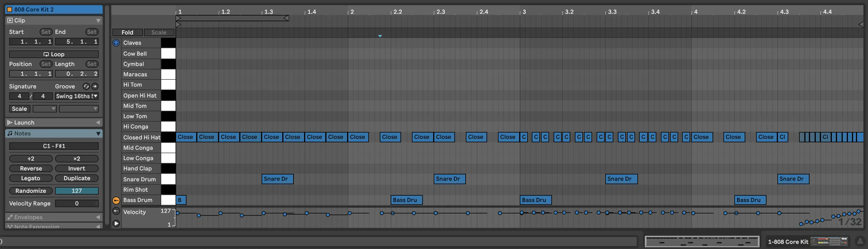Image resolution: width=868 pixels, height=249 pixels.
Task: Toggle the Fold button
Action: 127,32
